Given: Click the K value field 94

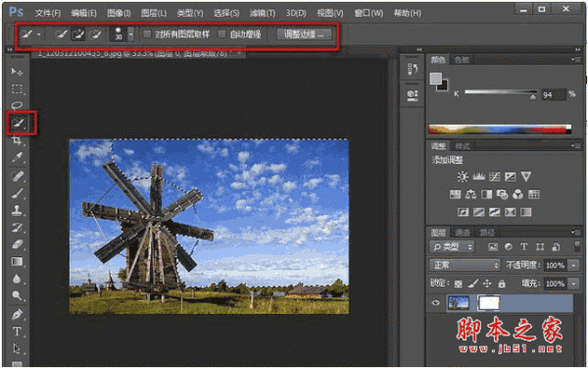Looking at the screenshot, I should (x=553, y=94).
